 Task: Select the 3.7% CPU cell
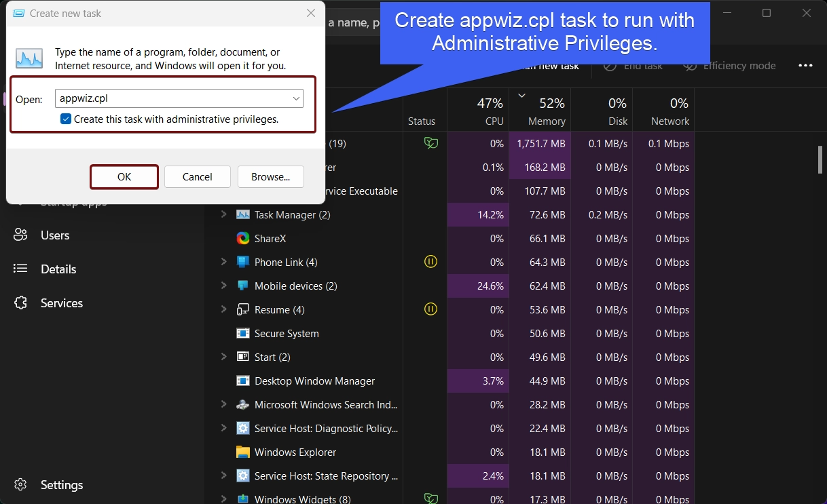point(478,381)
